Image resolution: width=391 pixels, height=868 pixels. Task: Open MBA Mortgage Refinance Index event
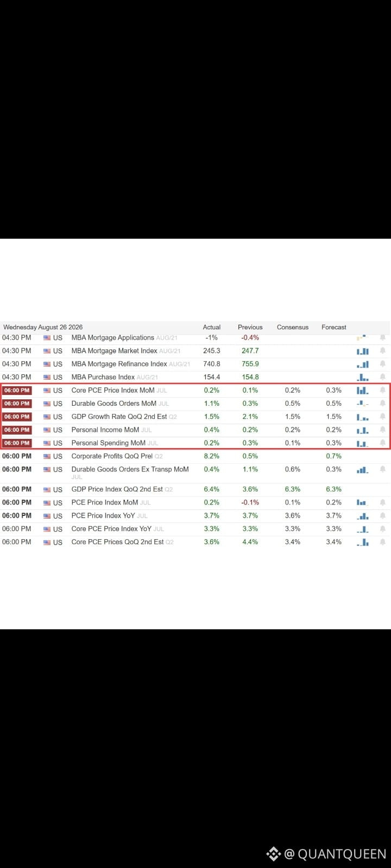[x=119, y=364]
